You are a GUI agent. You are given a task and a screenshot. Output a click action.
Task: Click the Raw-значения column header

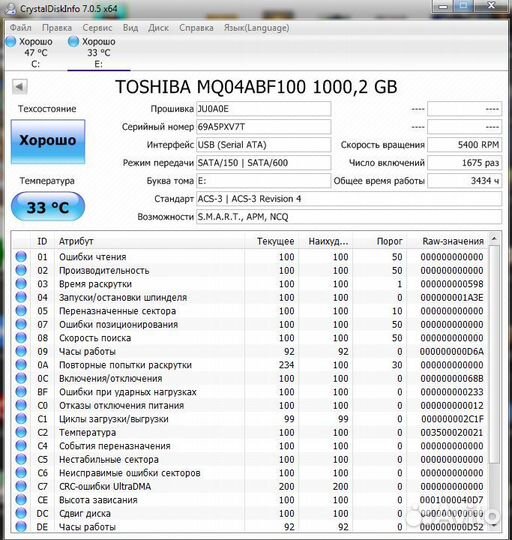pos(448,241)
